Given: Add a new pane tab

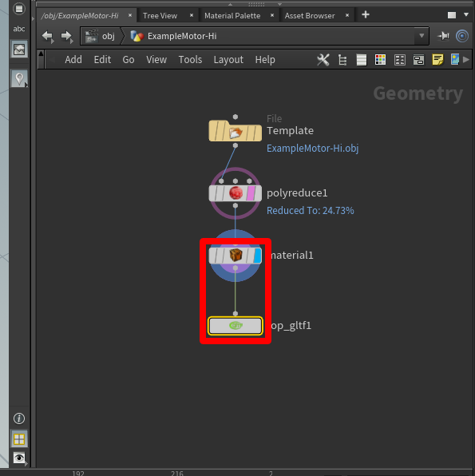Looking at the screenshot, I should 366,14.
